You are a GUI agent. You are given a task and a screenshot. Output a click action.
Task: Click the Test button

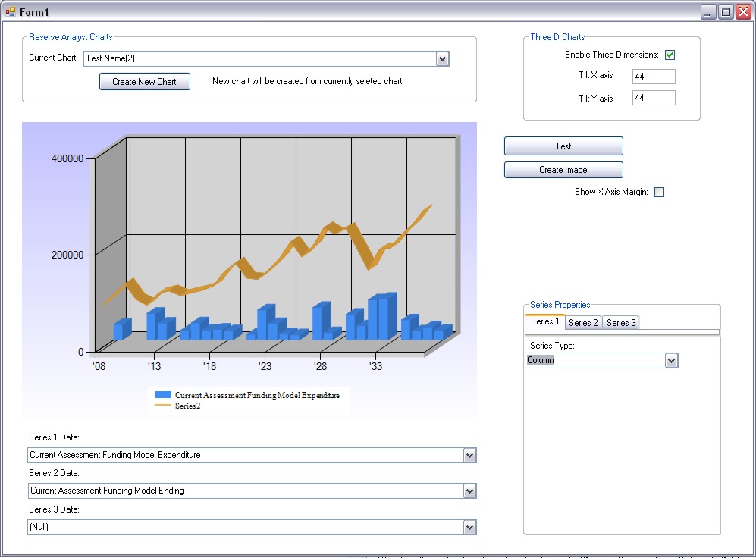tap(563, 146)
